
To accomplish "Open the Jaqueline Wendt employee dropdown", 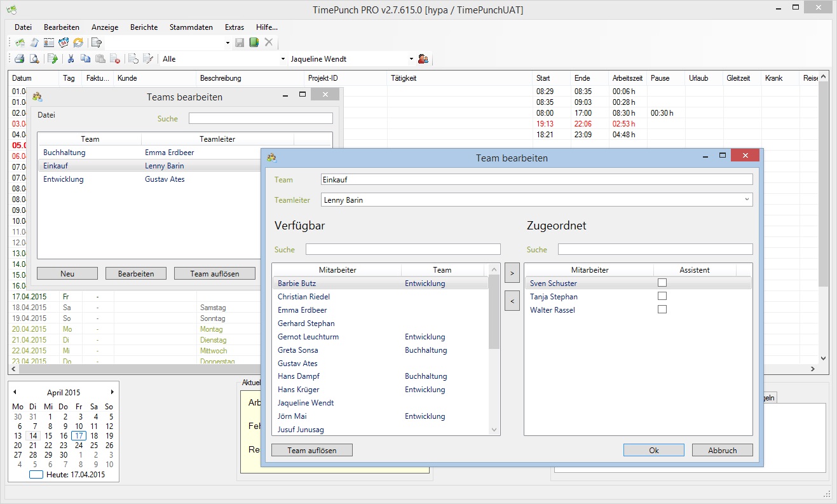I will (x=411, y=59).
